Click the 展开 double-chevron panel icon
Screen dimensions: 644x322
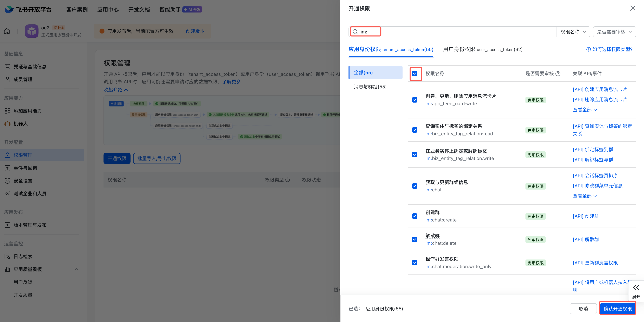pyautogui.click(x=636, y=288)
